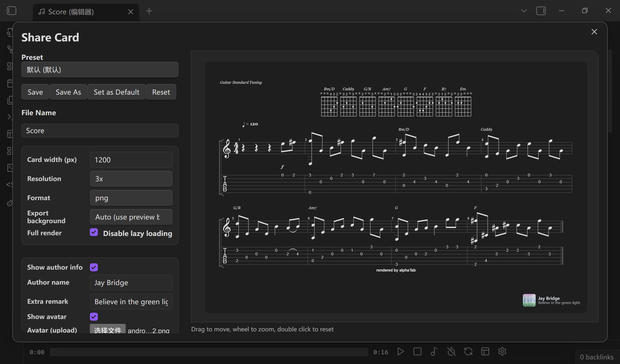
Task: Click the Save As button
Action: click(68, 92)
